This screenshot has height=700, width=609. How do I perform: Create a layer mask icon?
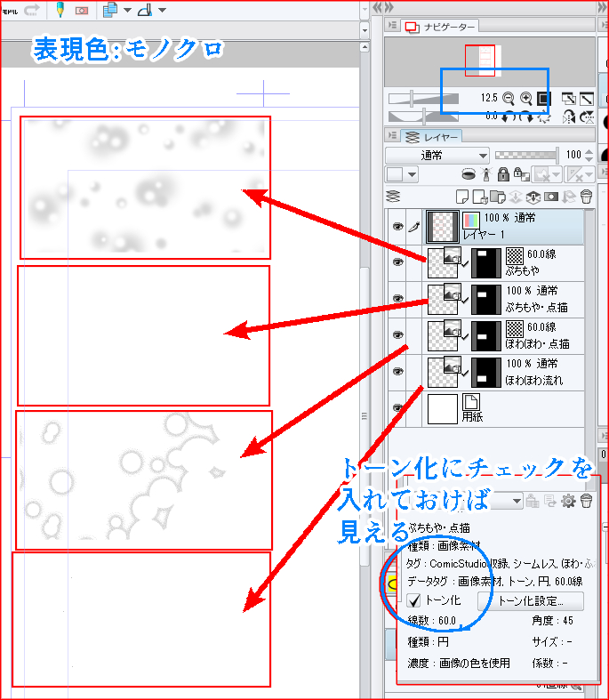[x=551, y=197]
